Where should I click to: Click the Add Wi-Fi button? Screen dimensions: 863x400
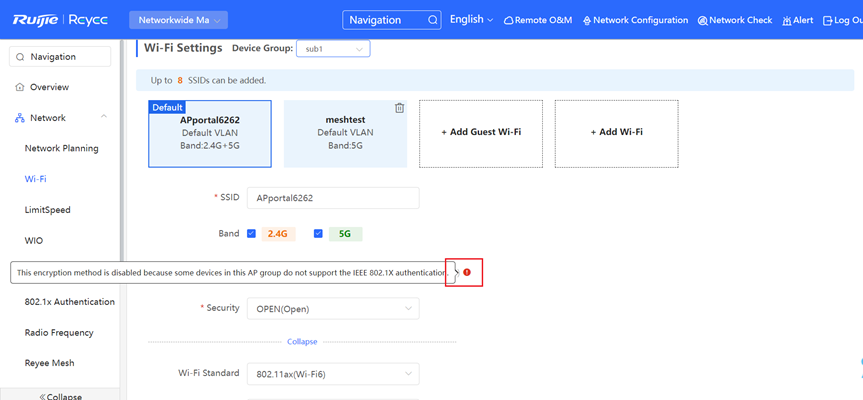coord(616,132)
